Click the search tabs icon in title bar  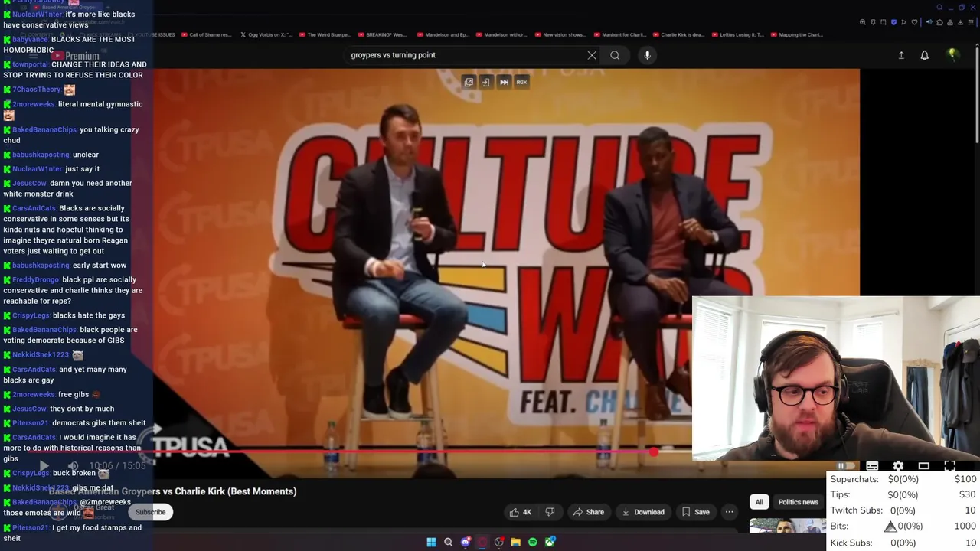pyautogui.click(x=939, y=8)
